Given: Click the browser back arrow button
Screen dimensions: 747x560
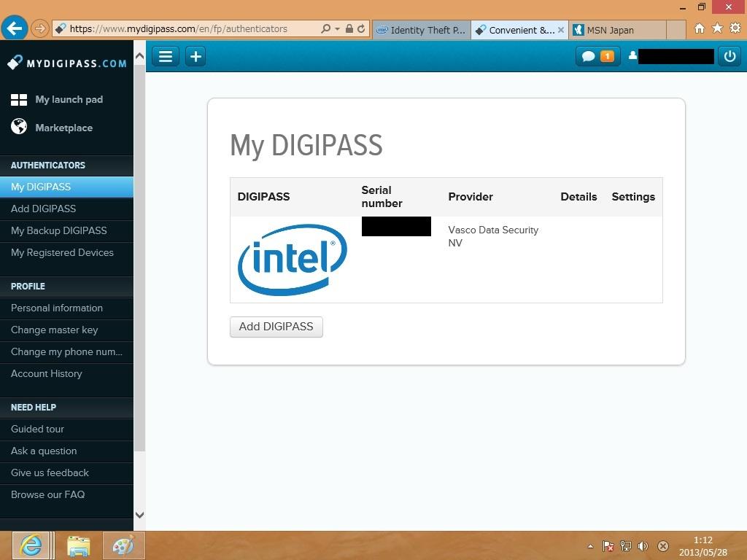Looking at the screenshot, I should 15,28.
